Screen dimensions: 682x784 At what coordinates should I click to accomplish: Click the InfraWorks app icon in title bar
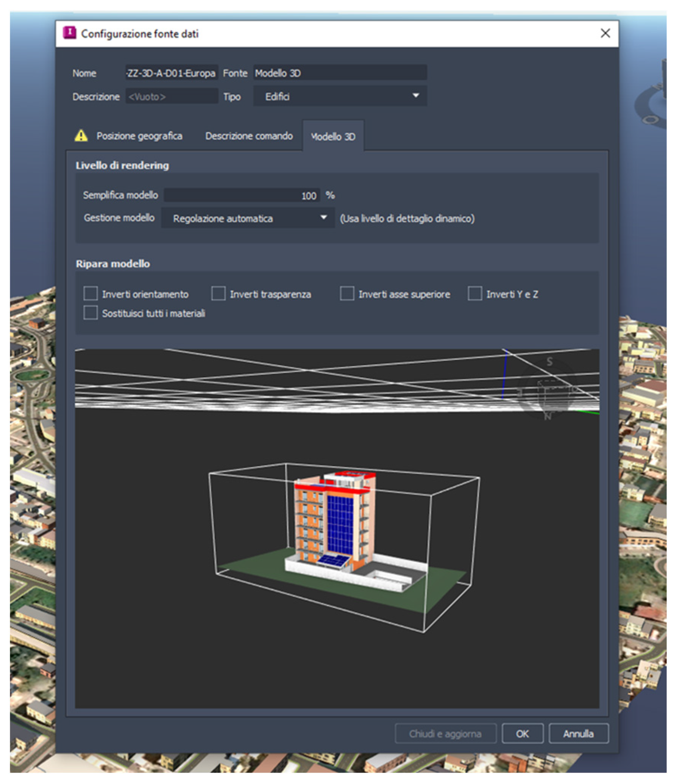[70, 33]
